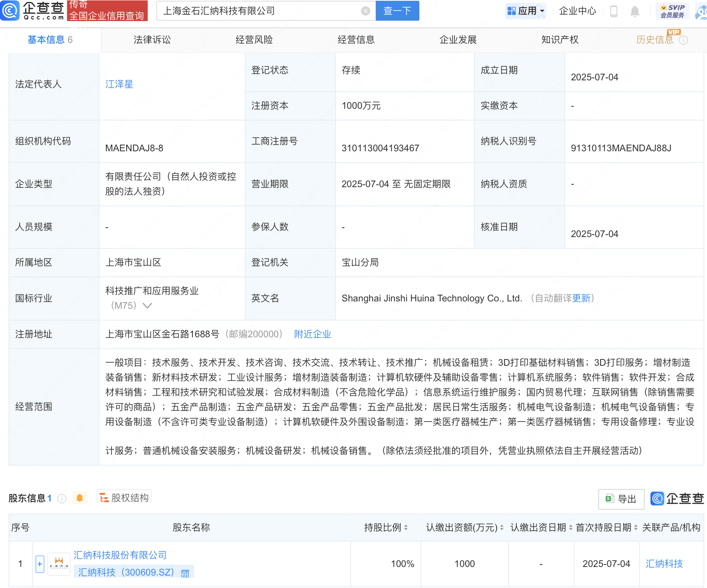The width and height of the screenshot is (707, 588).
Task: Expand the 应用 dropdown menu
Action: 526,11
